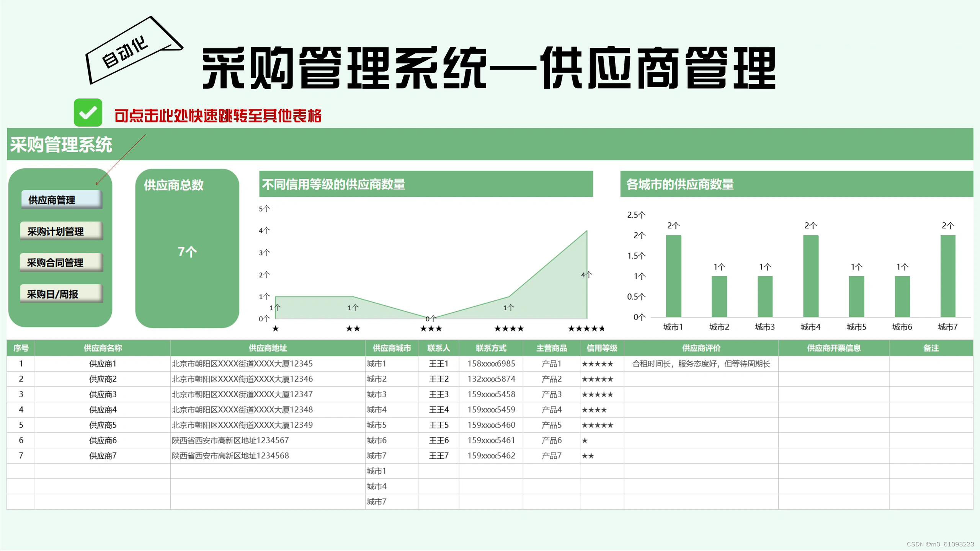Screen dimensions: 980x551
Task: Open 采购计划管理 navigation button
Action: pyautogui.click(x=62, y=231)
